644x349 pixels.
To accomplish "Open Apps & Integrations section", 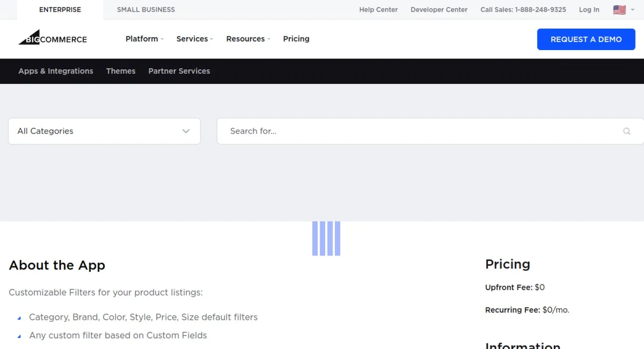I will (x=56, y=71).
